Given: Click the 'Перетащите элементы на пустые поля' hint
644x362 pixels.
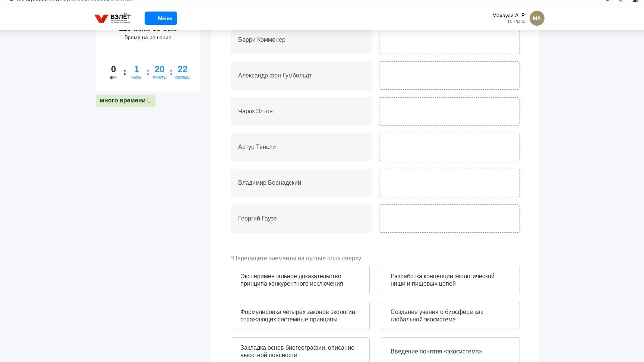Looking at the screenshot, I should coord(296,258).
